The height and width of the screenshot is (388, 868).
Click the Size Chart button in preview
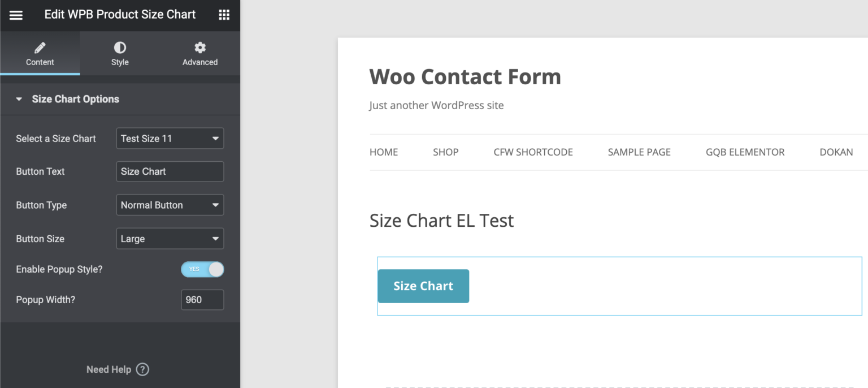pos(423,286)
